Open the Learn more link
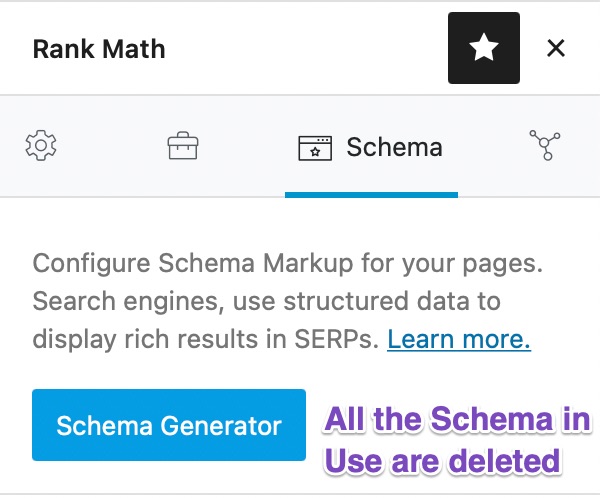This screenshot has height=500, width=606. pos(459,339)
